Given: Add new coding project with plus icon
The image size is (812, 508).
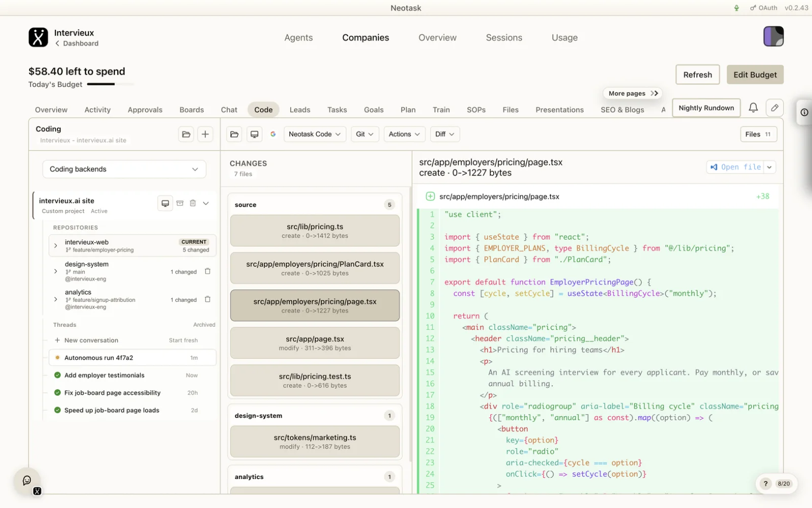Looking at the screenshot, I should tap(205, 134).
